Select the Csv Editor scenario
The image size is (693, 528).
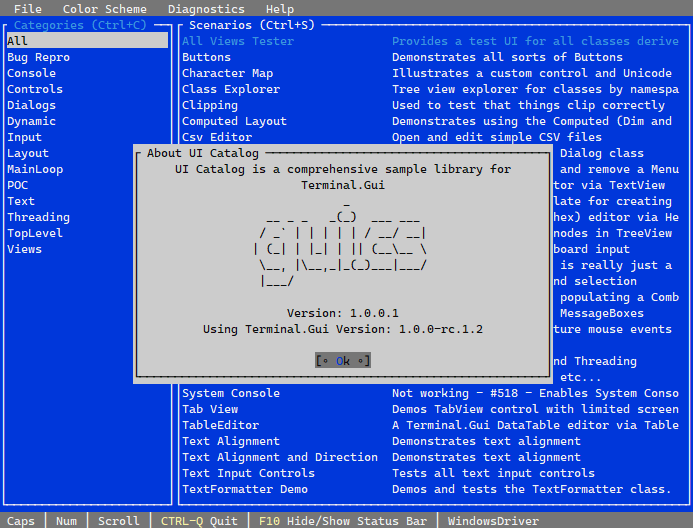pyautogui.click(x=216, y=137)
